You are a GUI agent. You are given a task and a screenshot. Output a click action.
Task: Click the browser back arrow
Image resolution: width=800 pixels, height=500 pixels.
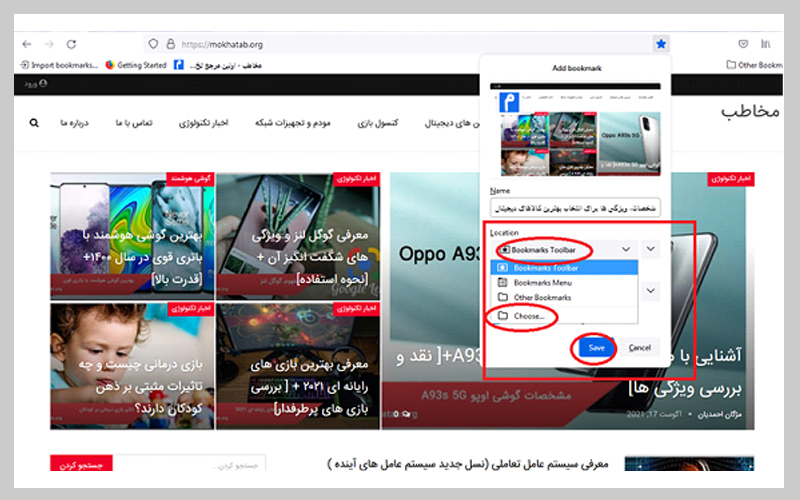(27, 44)
